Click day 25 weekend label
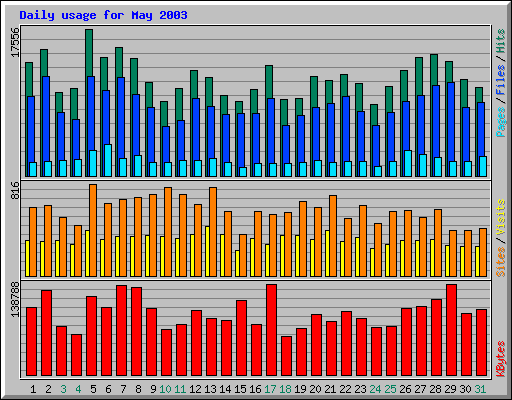The image size is (512, 400). point(390,389)
